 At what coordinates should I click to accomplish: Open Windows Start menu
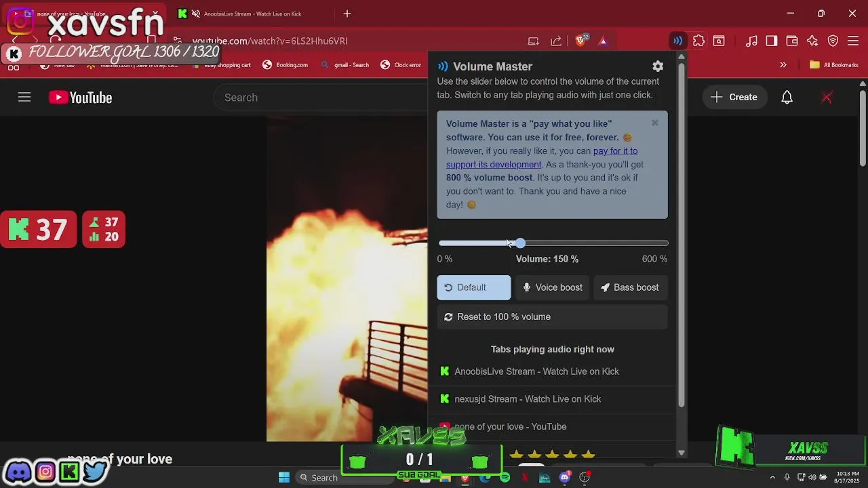(x=284, y=478)
